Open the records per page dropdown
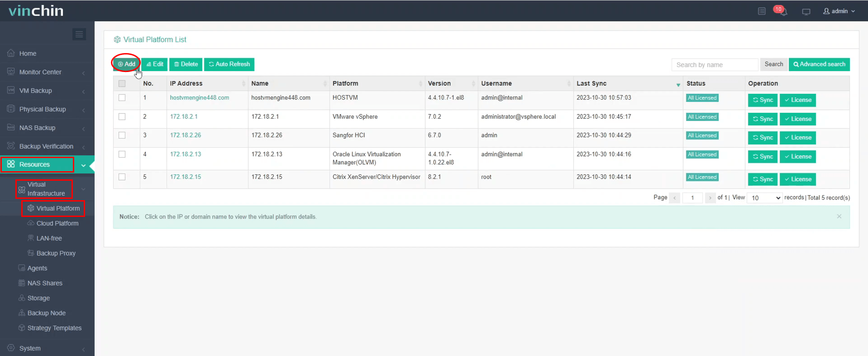 pyautogui.click(x=766, y=198)
